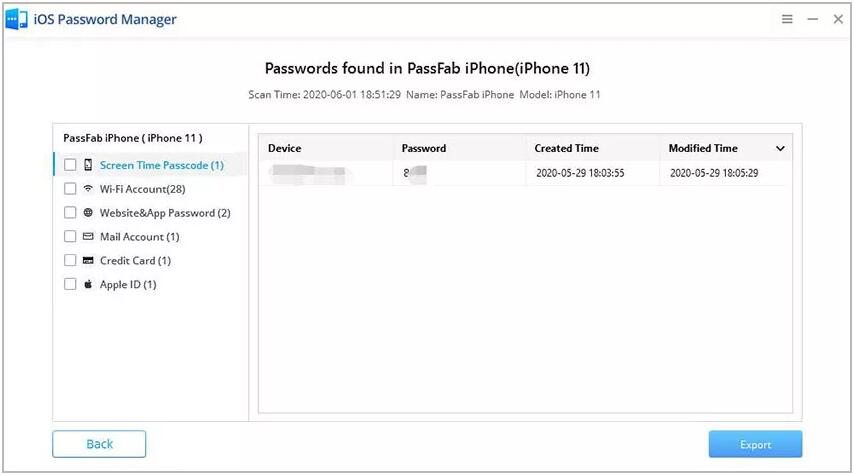Click the Screen Time Passcode phone icon

88,165
